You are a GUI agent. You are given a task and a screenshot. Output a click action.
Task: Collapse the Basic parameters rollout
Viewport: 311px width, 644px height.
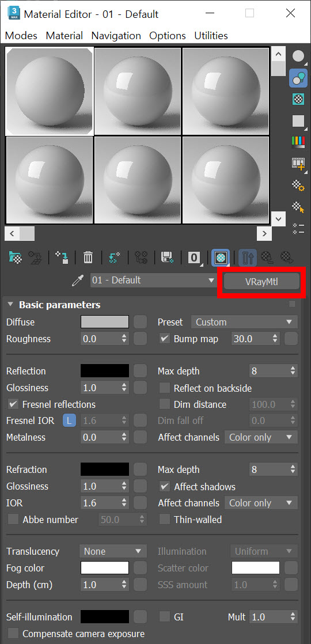(10, 305)
